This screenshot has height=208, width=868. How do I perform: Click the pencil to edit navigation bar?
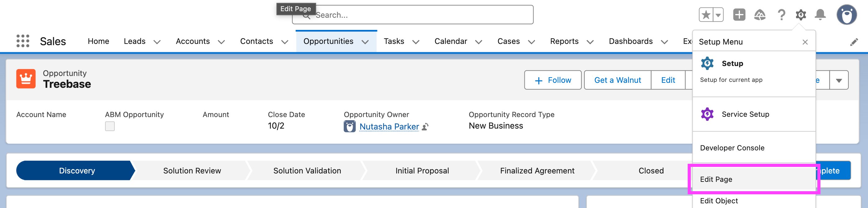(x=854, y=42)
